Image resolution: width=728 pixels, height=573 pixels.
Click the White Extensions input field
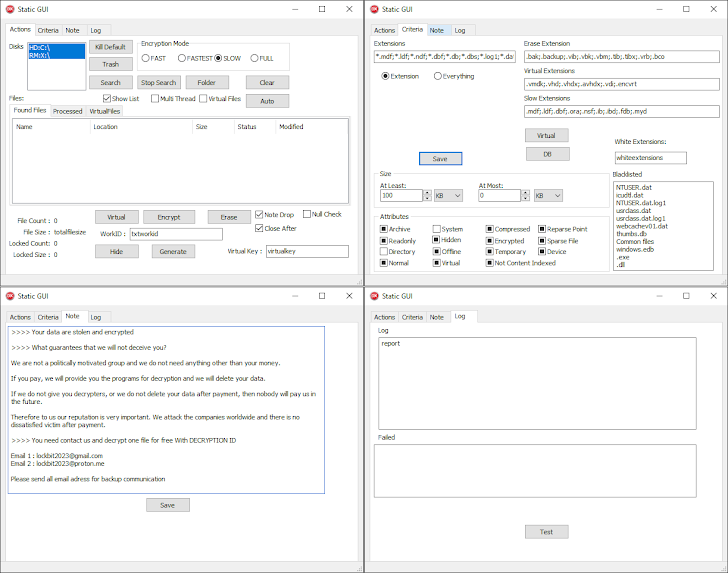coord(650,158)
